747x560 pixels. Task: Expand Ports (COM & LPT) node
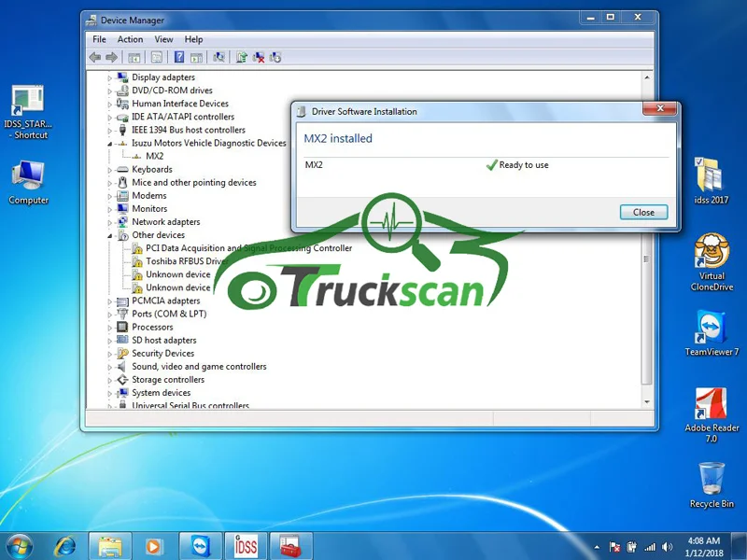pos(109,315)
